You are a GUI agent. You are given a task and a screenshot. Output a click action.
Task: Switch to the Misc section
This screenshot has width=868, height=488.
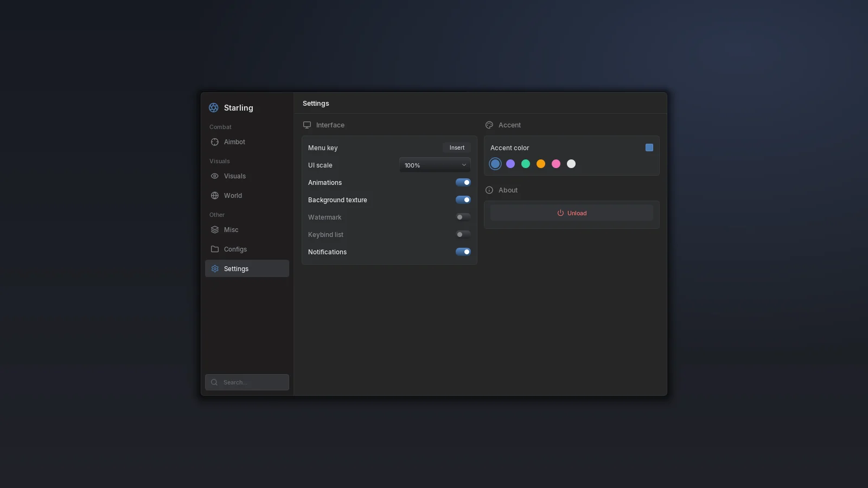(247, 230)
